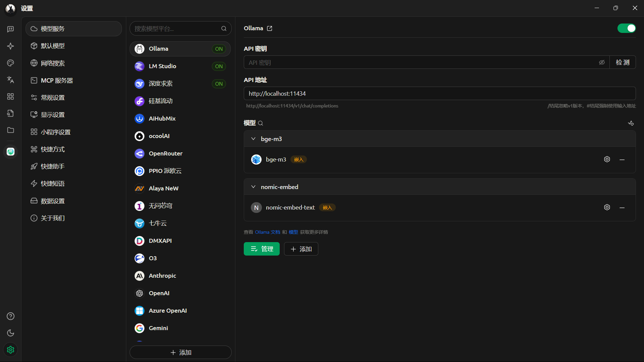Open the chat assistant sidebar icon
The width and height of the screenshot is (644, 362).
point(10,29)
